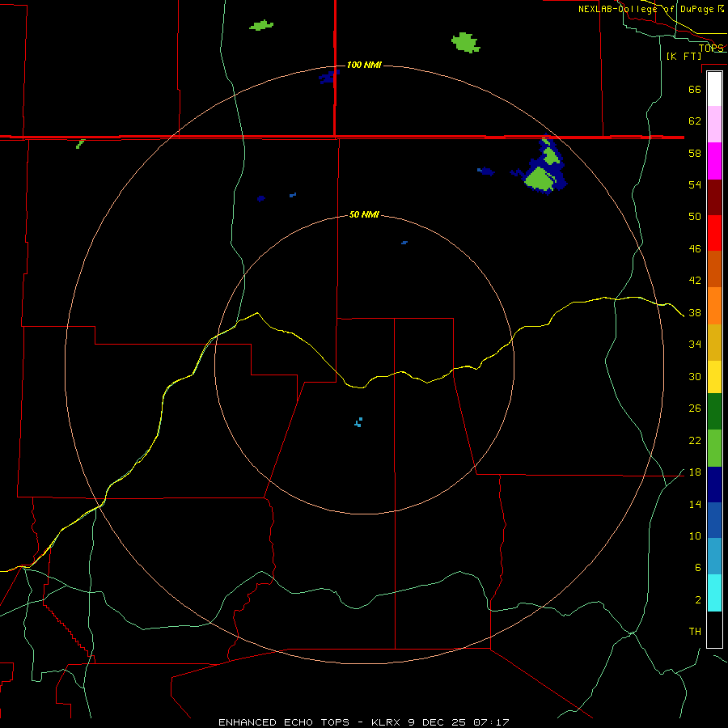This screenshot has height=728, width=728.
Task: Click the light blue echo near the radar center
Action: point(358,422)
